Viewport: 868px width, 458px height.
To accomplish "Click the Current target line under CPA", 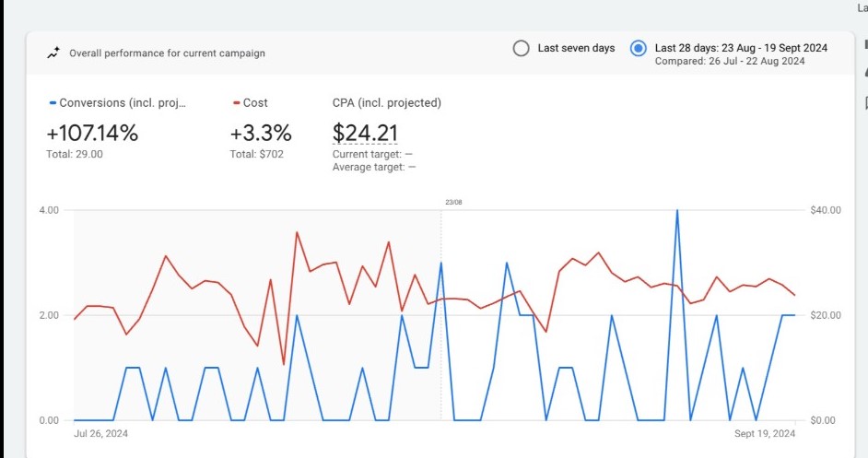I will click(372, 155).
